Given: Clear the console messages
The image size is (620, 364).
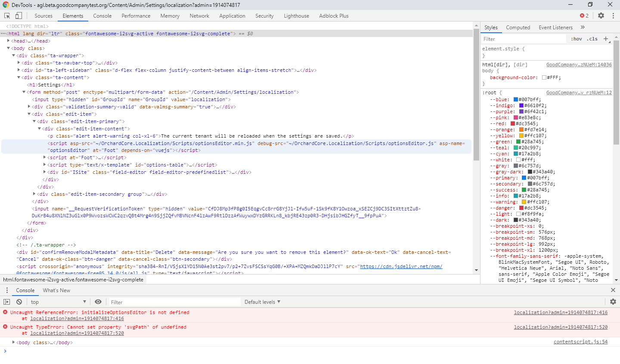Looking at the screenshot, I should coord(18,302).
